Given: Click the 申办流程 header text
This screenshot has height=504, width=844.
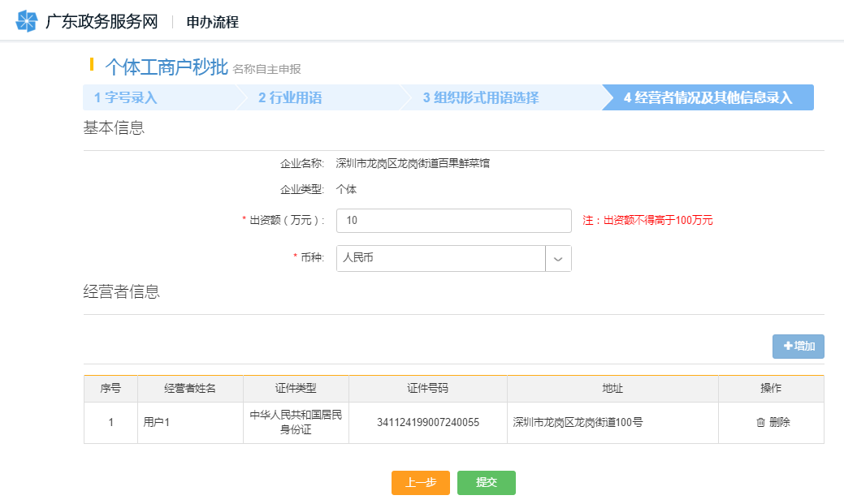Looking at the screenshot, I should click(213, 22).
